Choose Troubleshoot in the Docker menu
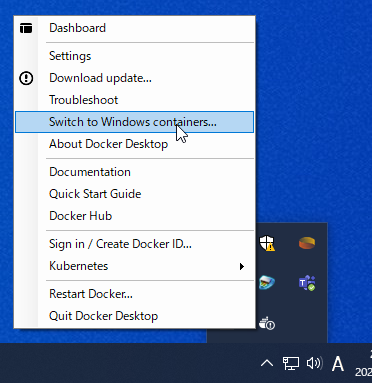 click(x=134, y=100)
